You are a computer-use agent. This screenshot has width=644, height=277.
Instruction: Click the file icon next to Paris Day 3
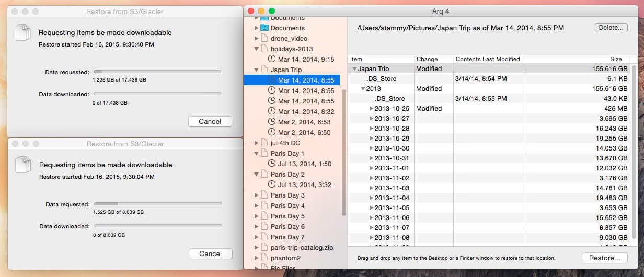coord(264,195)
